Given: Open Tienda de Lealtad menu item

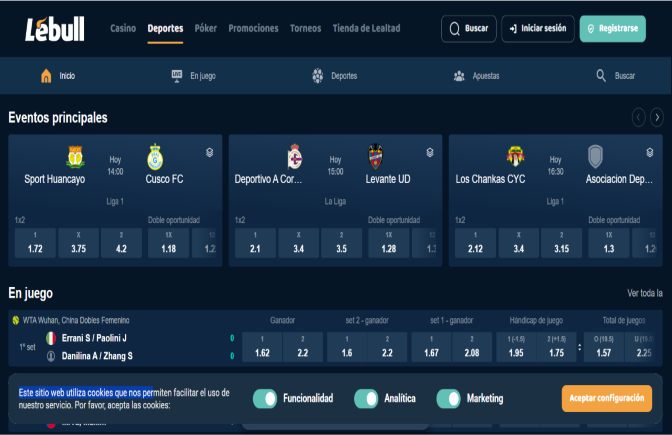Looking at the screenshot, I should pyautogui.click(x=366, y=28).
